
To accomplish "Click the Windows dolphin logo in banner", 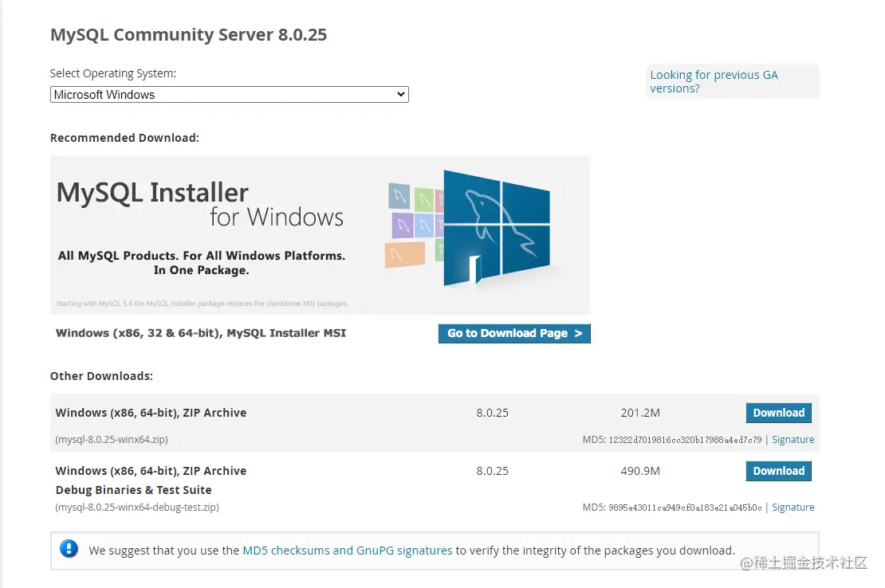I will click(496, 229).
